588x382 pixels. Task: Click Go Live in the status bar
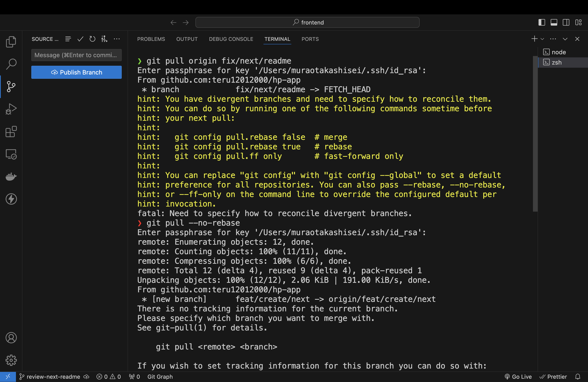point(518,377)
